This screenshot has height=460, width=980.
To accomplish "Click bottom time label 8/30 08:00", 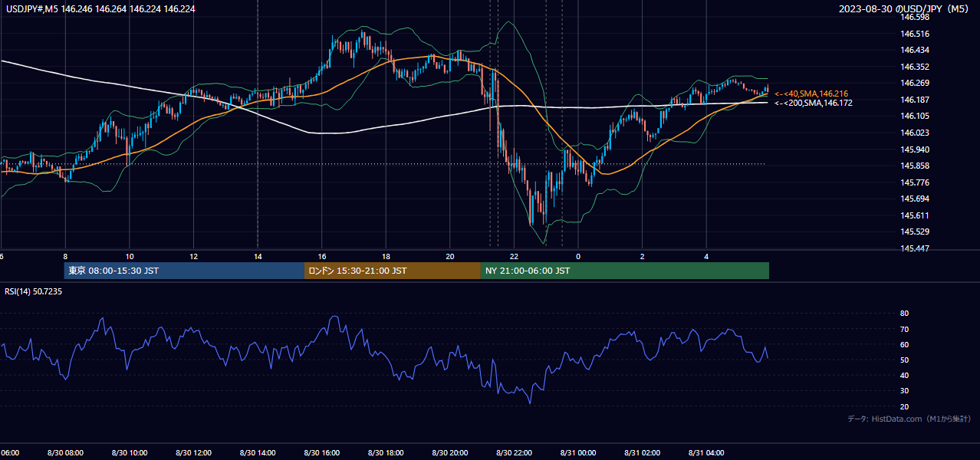I will point(65,453).
